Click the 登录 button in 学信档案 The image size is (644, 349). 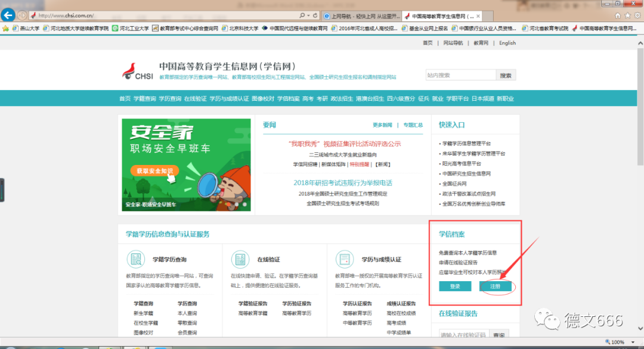[454, 286]
